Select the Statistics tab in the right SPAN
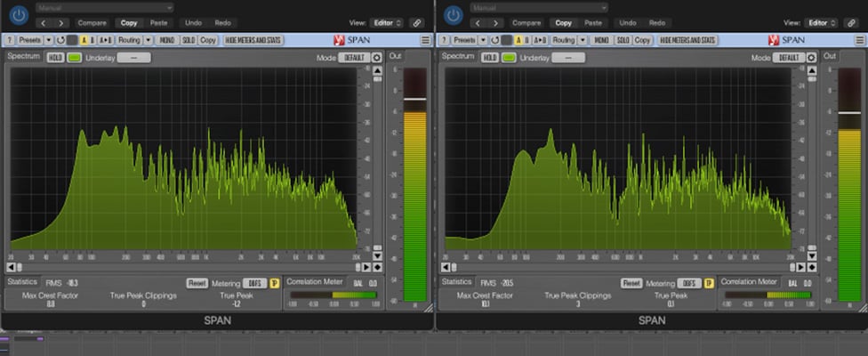868x356 pixels. [457, 282]
